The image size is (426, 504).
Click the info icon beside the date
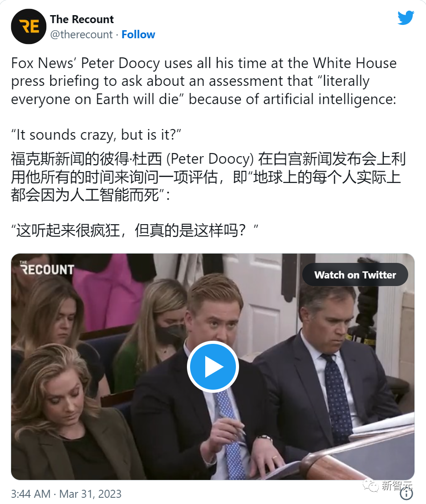pyautogui.click(x=406, y=494)
